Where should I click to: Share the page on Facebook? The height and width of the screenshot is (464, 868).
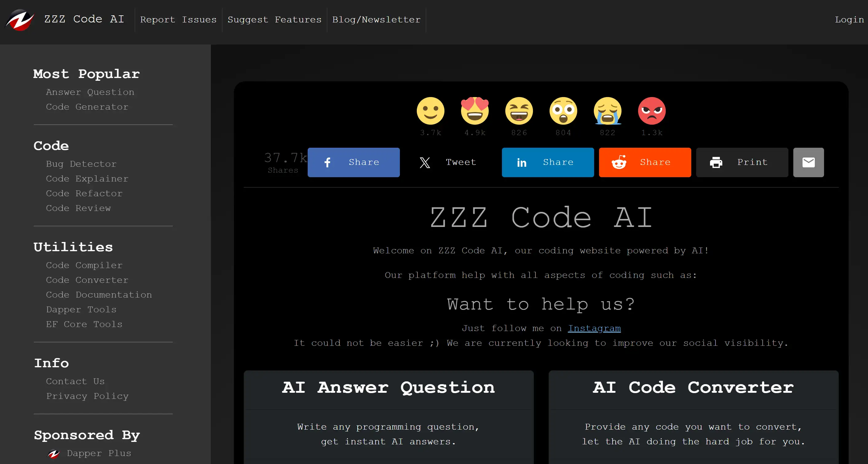(353, 162)
